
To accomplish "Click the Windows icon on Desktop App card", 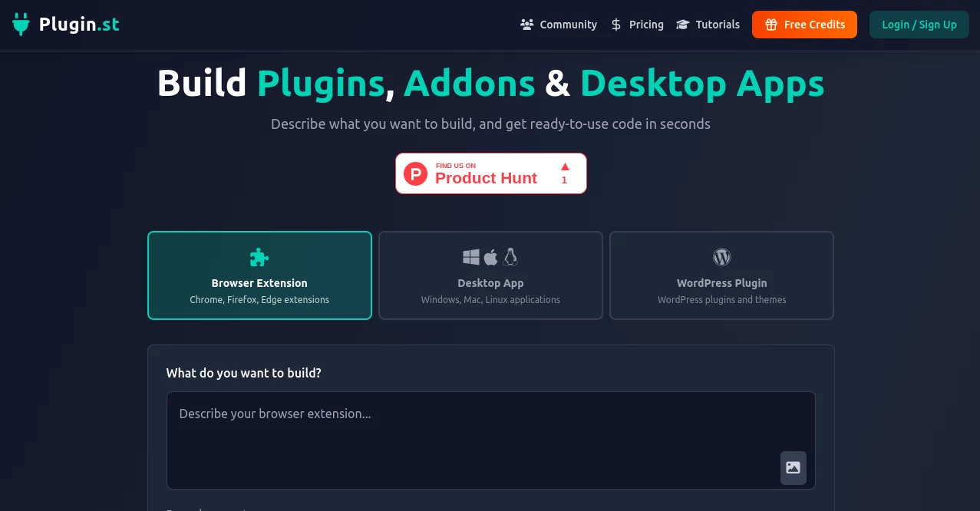I will (x=472, y=256).
